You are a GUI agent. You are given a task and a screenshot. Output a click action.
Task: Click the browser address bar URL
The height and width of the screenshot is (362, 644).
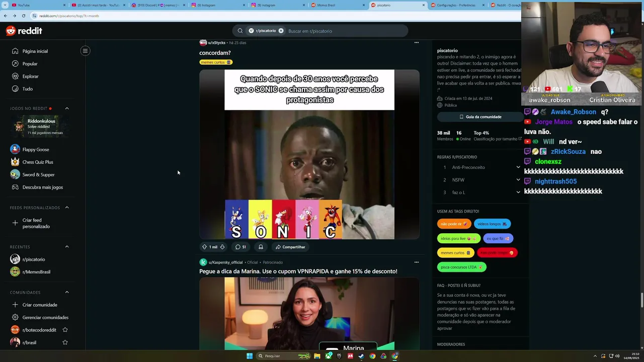(x=69, y=16)
